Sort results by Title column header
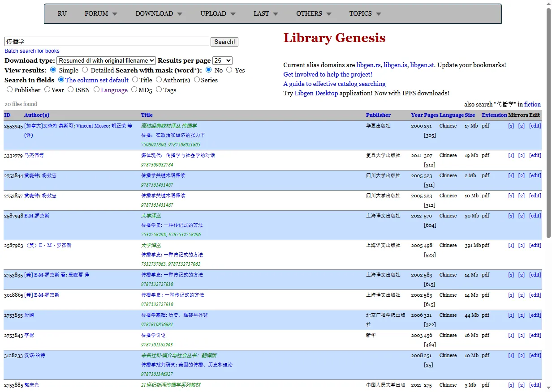 [x=147, y=115]
